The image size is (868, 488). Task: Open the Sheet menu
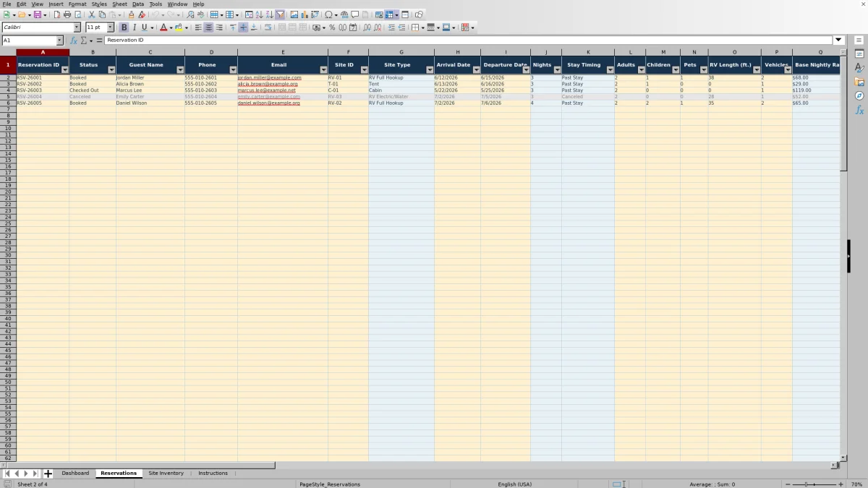point(119,4)
